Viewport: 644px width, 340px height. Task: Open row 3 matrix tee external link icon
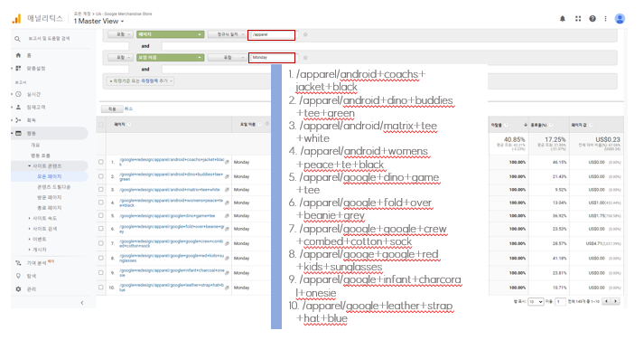(x=227, y=190)
